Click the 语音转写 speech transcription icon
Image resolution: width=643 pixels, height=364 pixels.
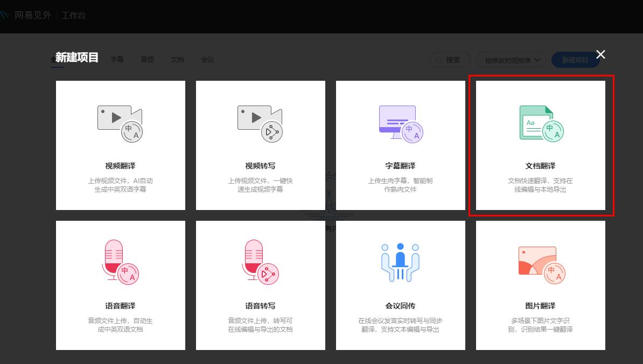pos(260,262)
